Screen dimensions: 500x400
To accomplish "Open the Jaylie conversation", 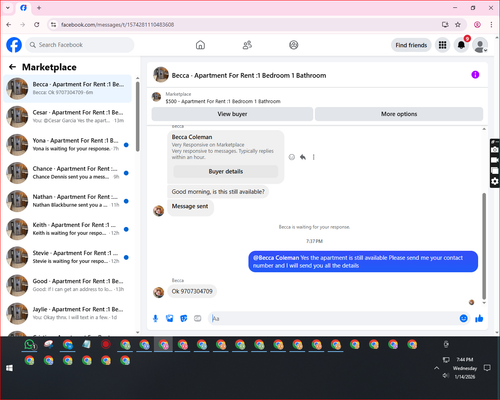I will tap(68, 313).
